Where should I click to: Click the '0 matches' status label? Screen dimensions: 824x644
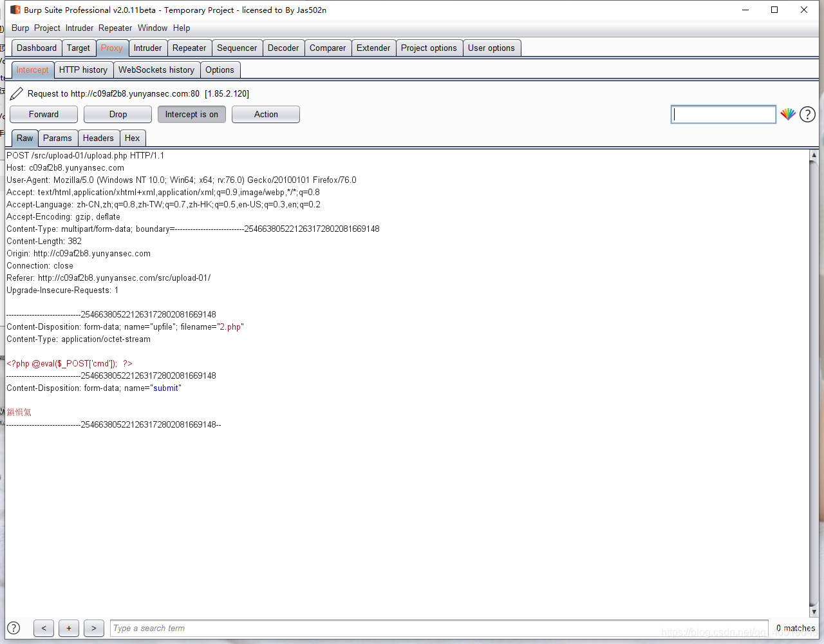(796, 629)
